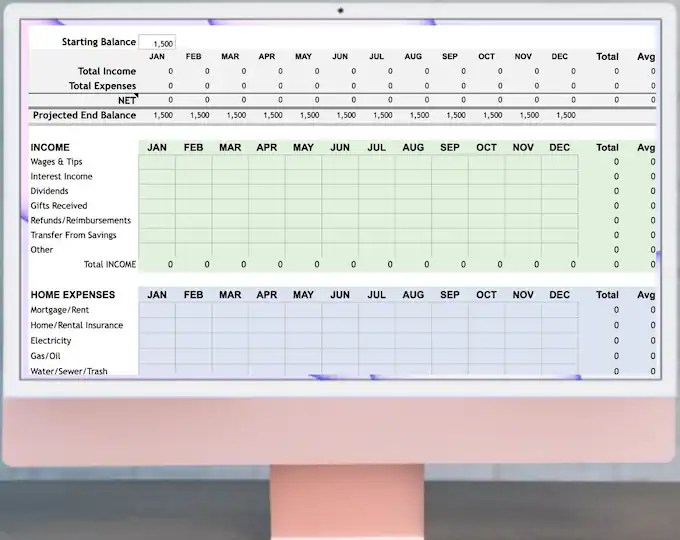Click the 'Electricity' row label
The height and width of the screenshot is (540, 680).
point(51,341)
